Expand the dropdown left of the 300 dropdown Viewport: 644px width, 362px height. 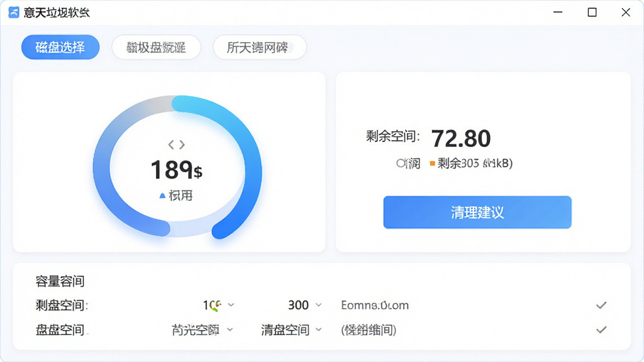218,305
